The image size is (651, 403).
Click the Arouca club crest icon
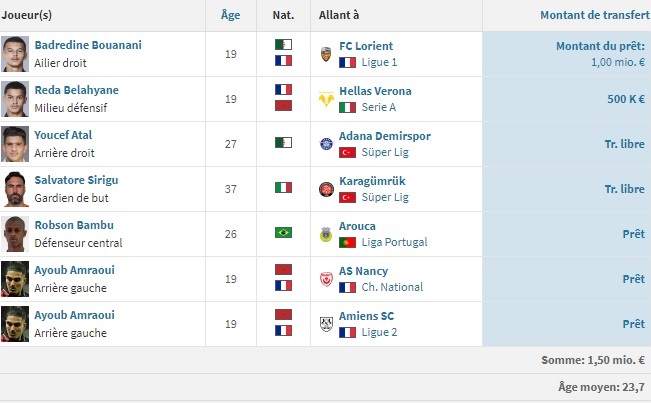point(326,234)
